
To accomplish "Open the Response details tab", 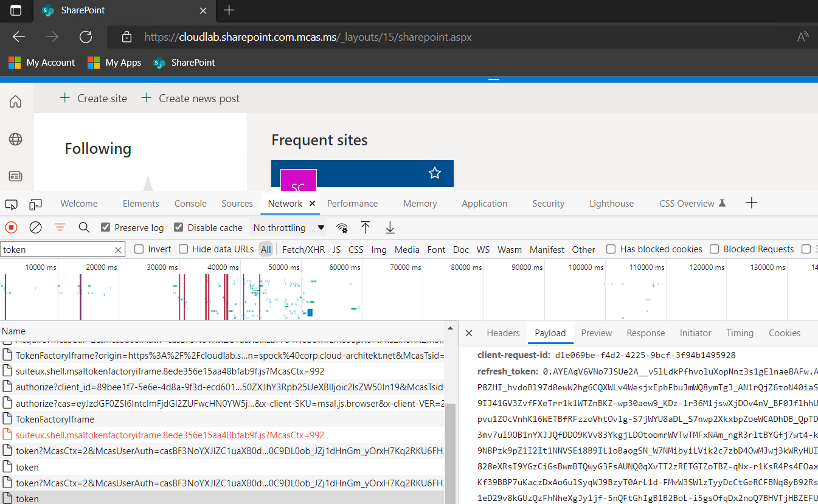I will [645, 333].
